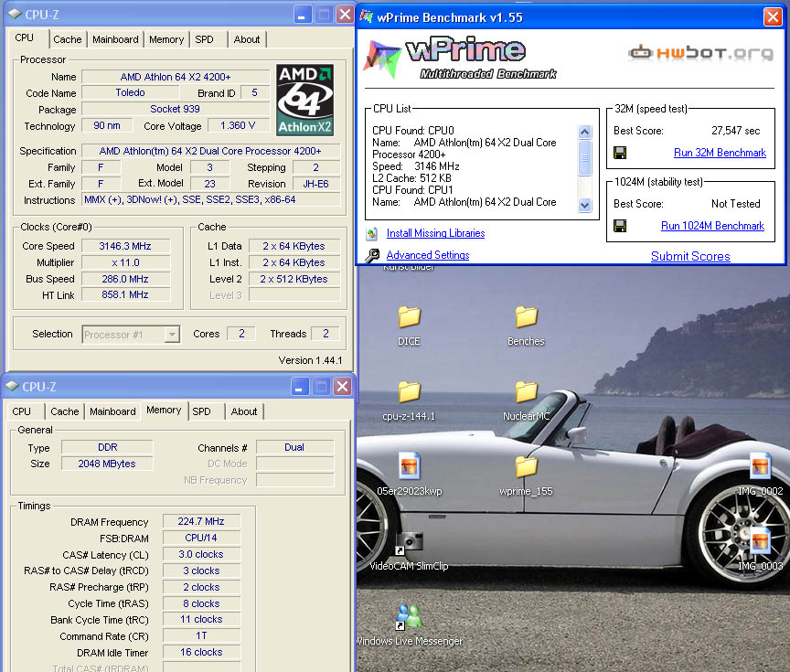Image resolution: width=790 pixels, height=672 pixels.
Task: Close the lower CPU-Z window
Action: tap(342, 387)
